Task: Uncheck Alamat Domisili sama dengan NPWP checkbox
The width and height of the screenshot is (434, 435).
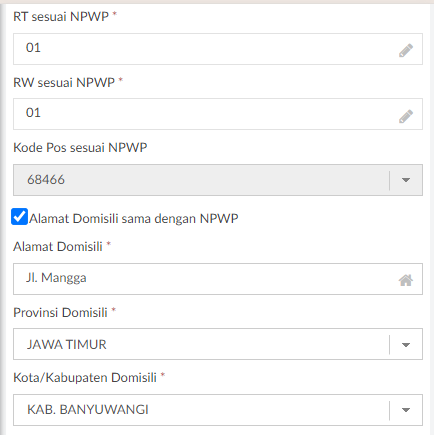Action: (x=19, y=217)
